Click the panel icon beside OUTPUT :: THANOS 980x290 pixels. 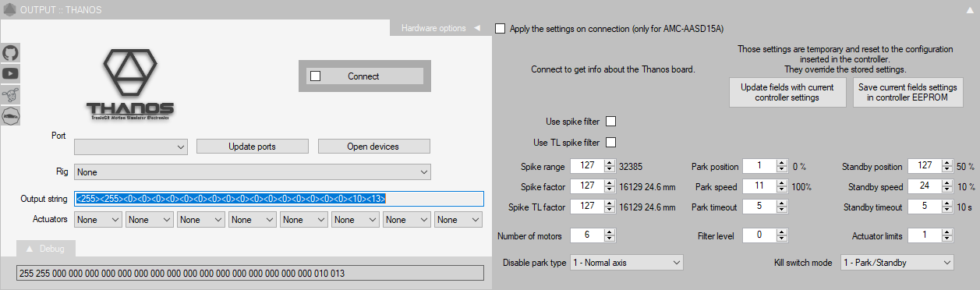pos(9,10)
